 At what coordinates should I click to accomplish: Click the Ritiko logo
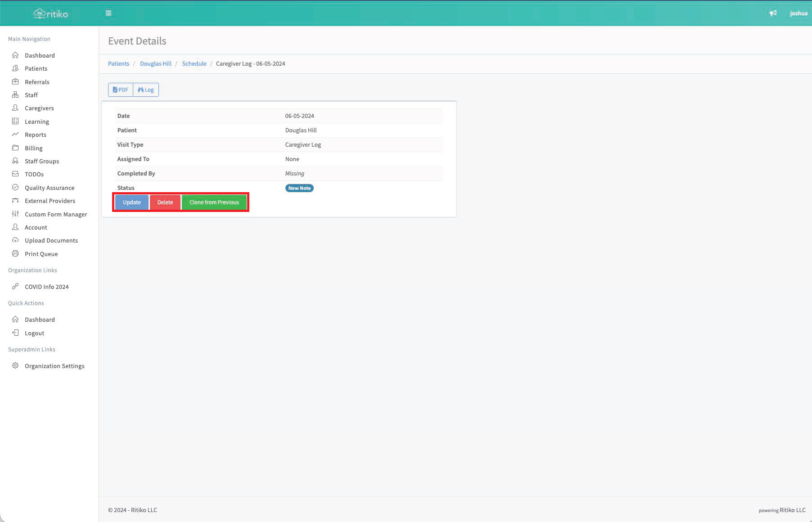tap(50, 13)
